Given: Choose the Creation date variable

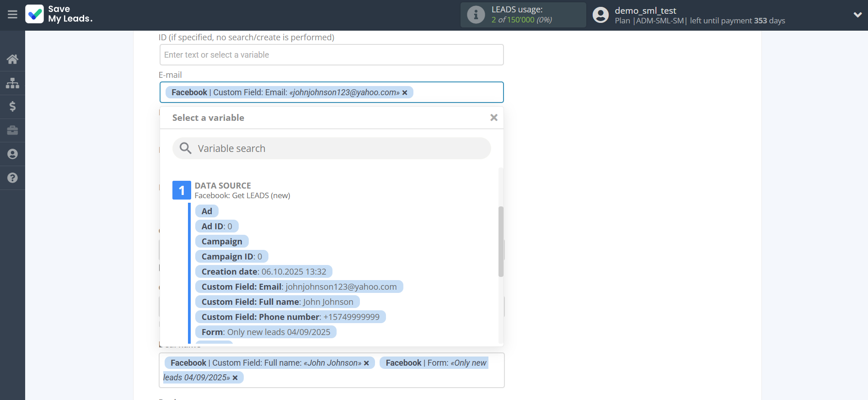Looking at the screenshot, I should point(263,271).
